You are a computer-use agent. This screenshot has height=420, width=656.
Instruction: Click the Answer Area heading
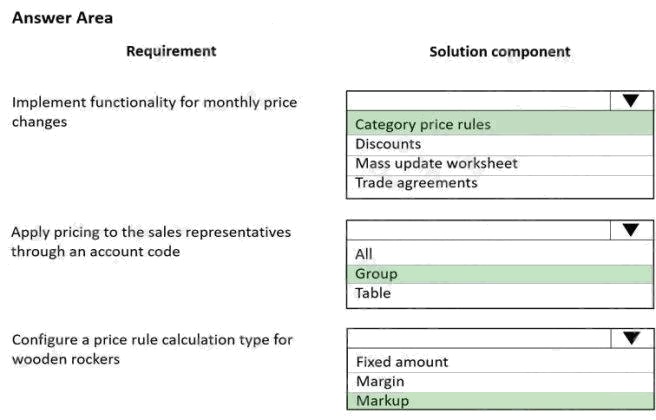[62, 18]
